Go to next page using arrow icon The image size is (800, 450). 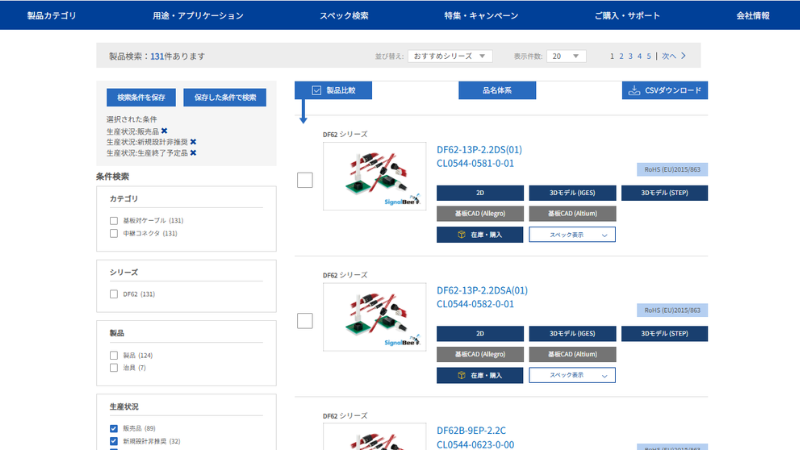(684, 56)
